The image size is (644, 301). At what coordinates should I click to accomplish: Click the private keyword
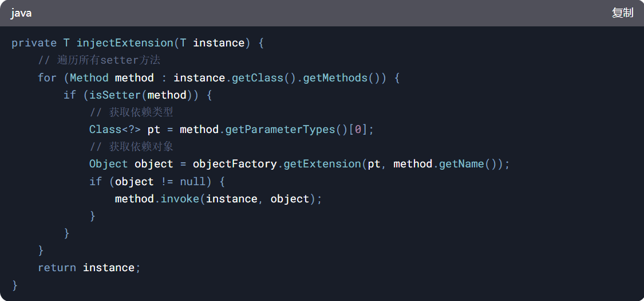(x=34, y=43)
